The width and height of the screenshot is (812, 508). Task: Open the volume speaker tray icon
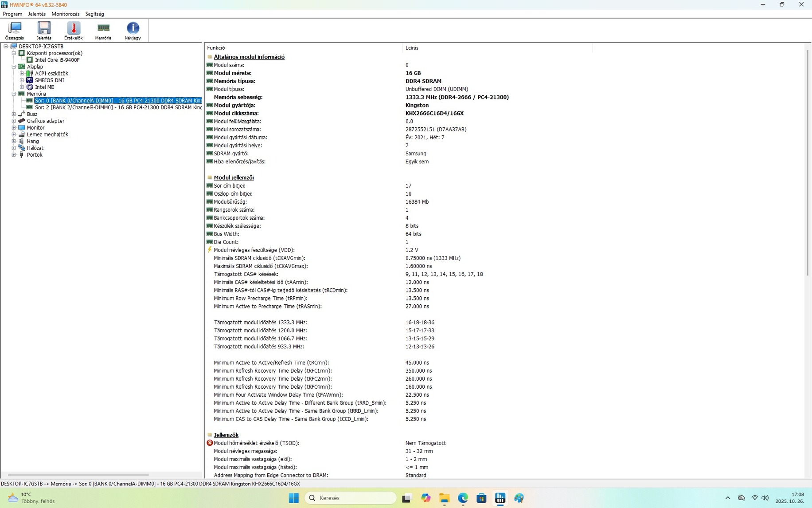(x=765, y=498)
